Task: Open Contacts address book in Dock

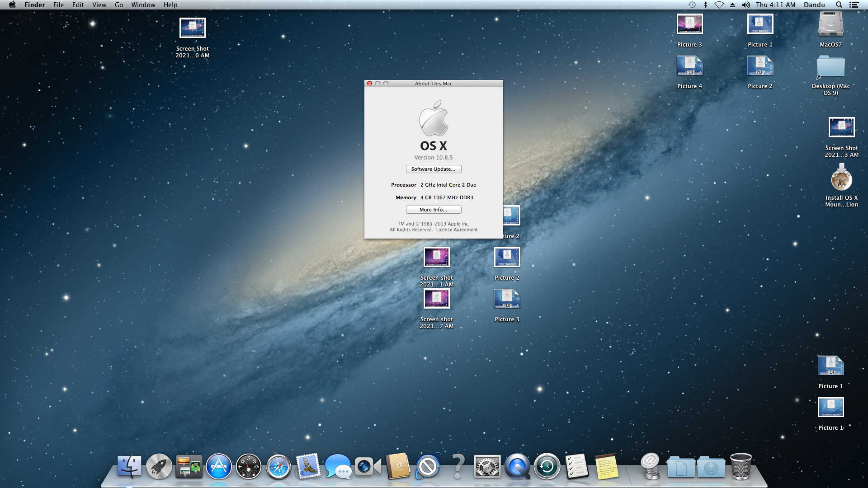Action: (x=398, y=466)
